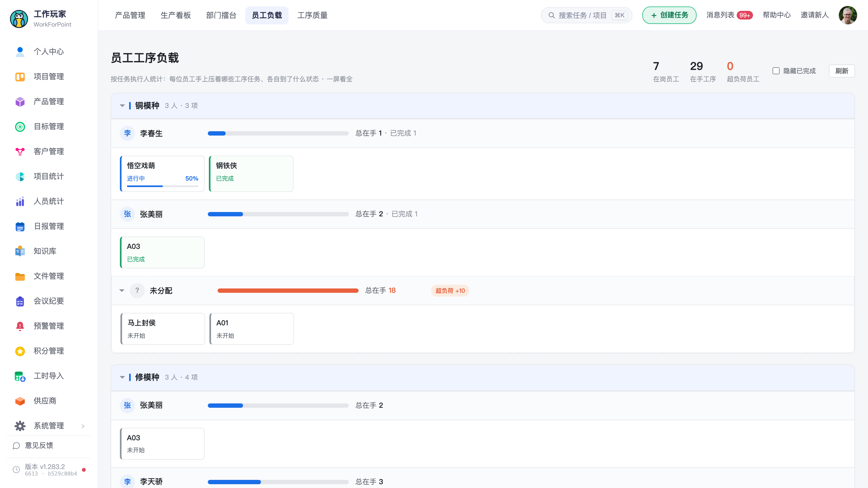Expand the 系统管理 submenu chevron
The image size is (868, 488).
(x=83, y=426)
